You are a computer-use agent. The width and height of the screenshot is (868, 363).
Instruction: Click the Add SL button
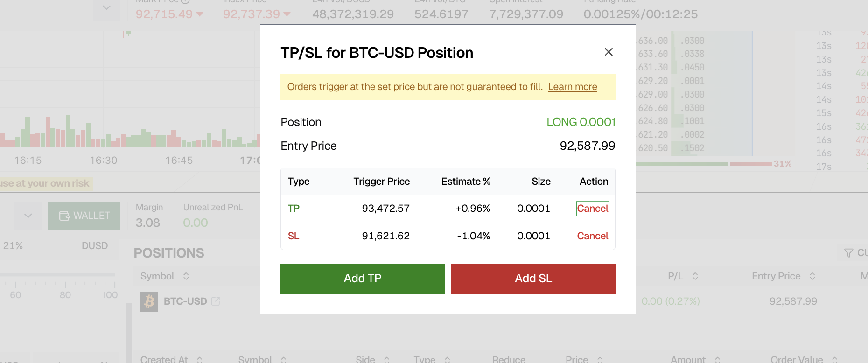[533, 279]
